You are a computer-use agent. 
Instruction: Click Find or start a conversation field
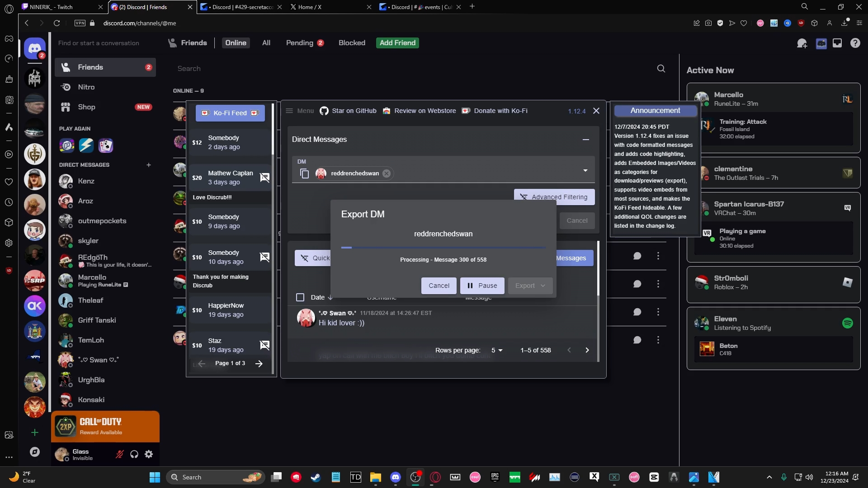pyautogui.click(x=105, y=43)
